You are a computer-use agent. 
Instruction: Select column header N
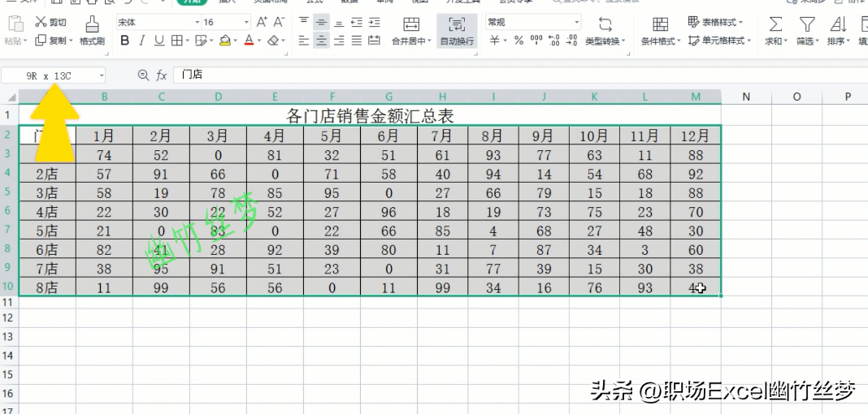point(745,97)
